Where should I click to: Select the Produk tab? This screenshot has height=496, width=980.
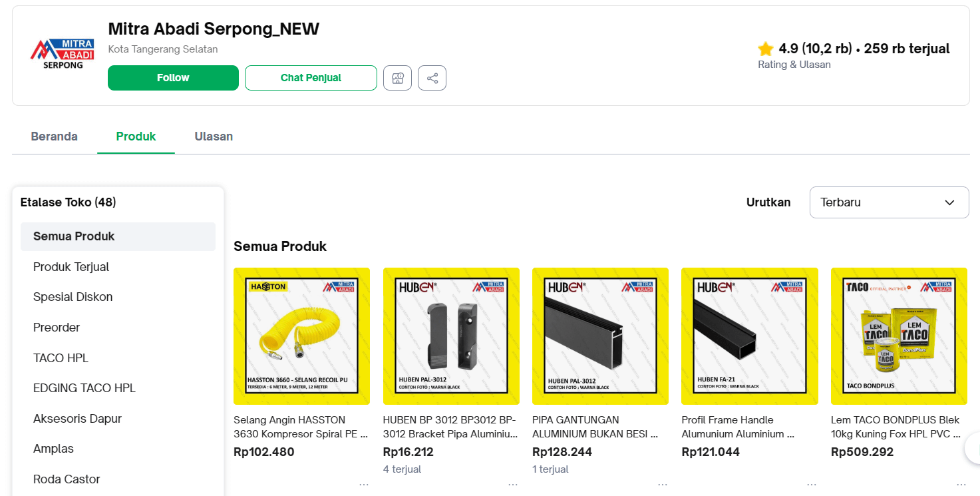[x=136, y=136]
